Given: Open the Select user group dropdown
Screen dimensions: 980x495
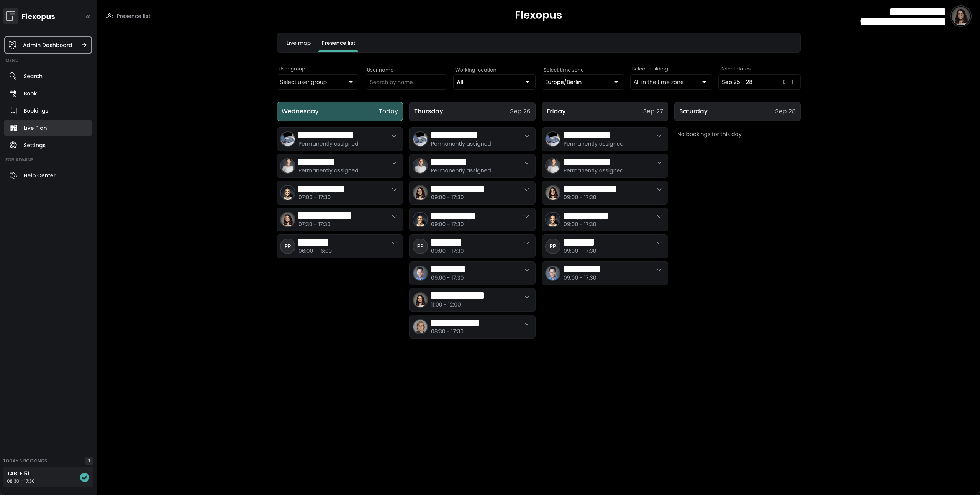Looking at the screenshot, I should point(317,82).
